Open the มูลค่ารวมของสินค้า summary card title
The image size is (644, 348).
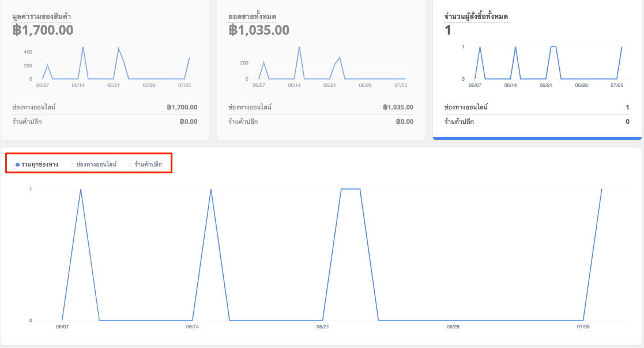(42, 17)
